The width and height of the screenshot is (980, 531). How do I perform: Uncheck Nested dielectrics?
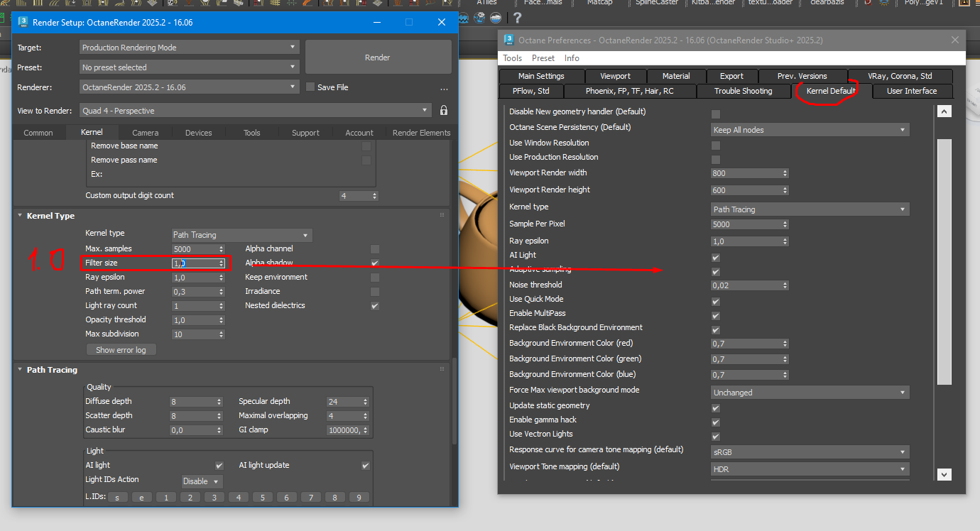(x=375, y=306)
